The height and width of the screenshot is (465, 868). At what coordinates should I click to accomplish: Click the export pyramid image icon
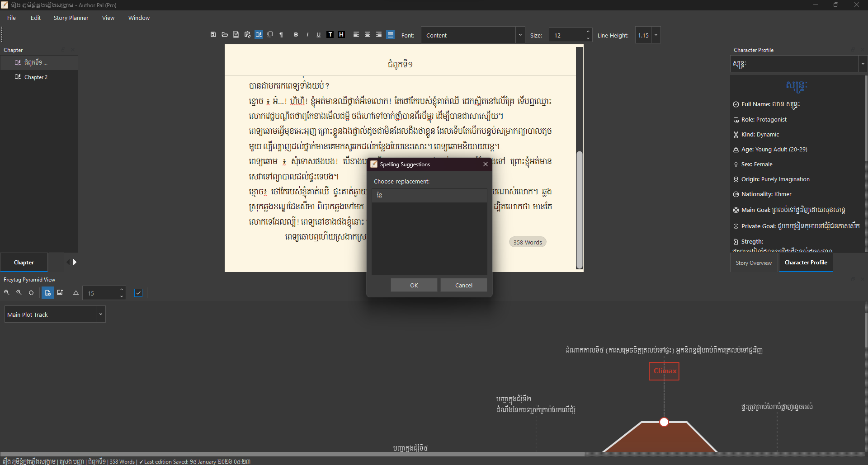(60, 293)
